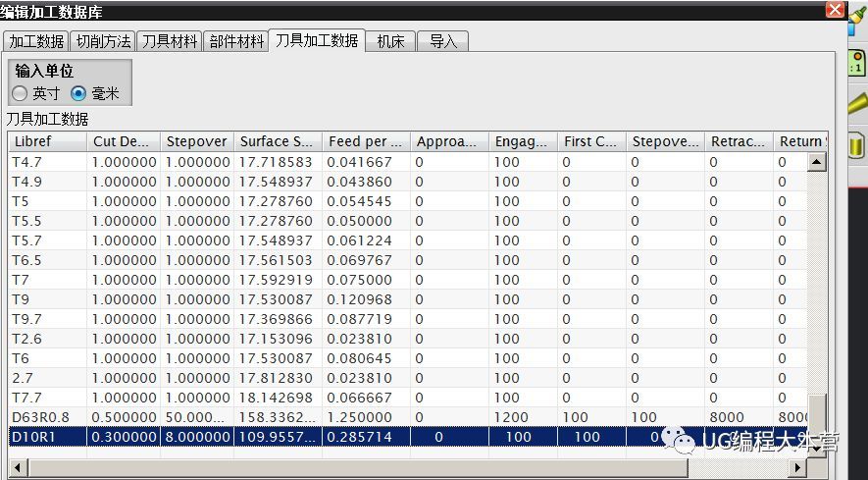The width and height of the screenshot is (868, 480).
Task: Open the 刀具材料 tab
Action: pos(170,41)
